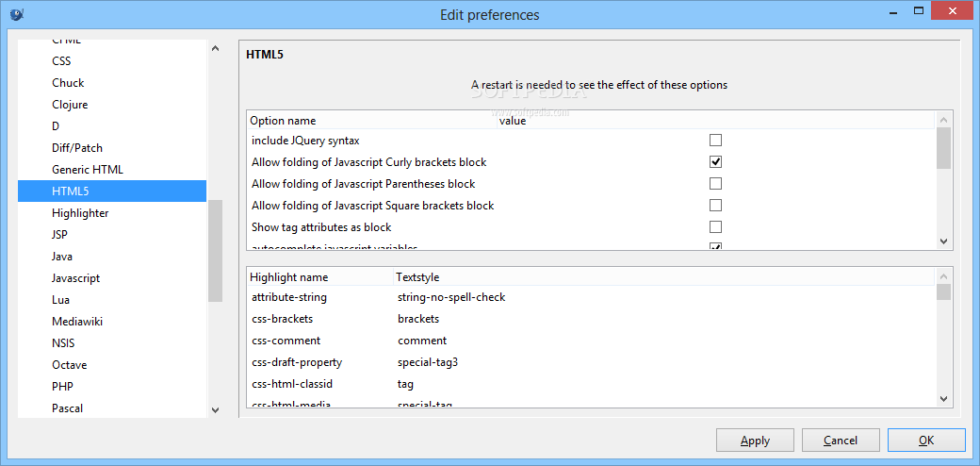Uncheck Allow folding of Javascript Curly brackets block
Screen dimensions: 980x466
click(715, 162)
